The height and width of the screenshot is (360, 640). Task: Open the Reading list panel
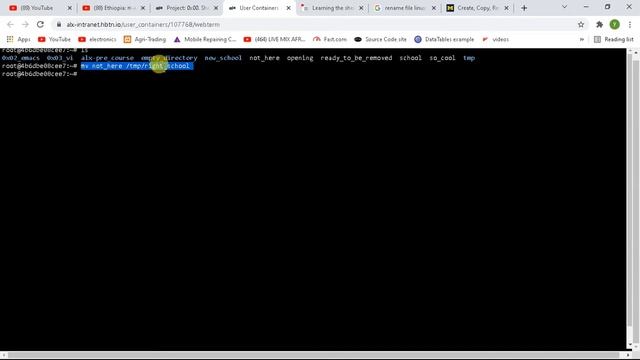click(x=614, y=39)
